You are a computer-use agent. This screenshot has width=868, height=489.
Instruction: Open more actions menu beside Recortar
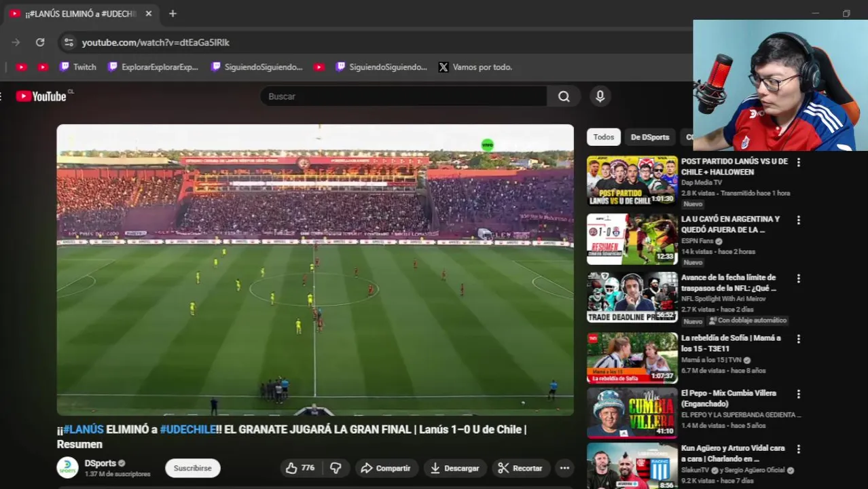point(564,468)
